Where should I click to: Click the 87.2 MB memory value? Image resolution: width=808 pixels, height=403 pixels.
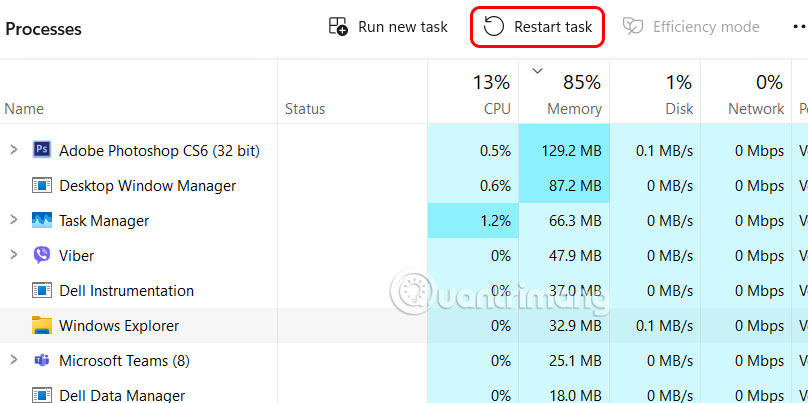click(x=576, y=186)
